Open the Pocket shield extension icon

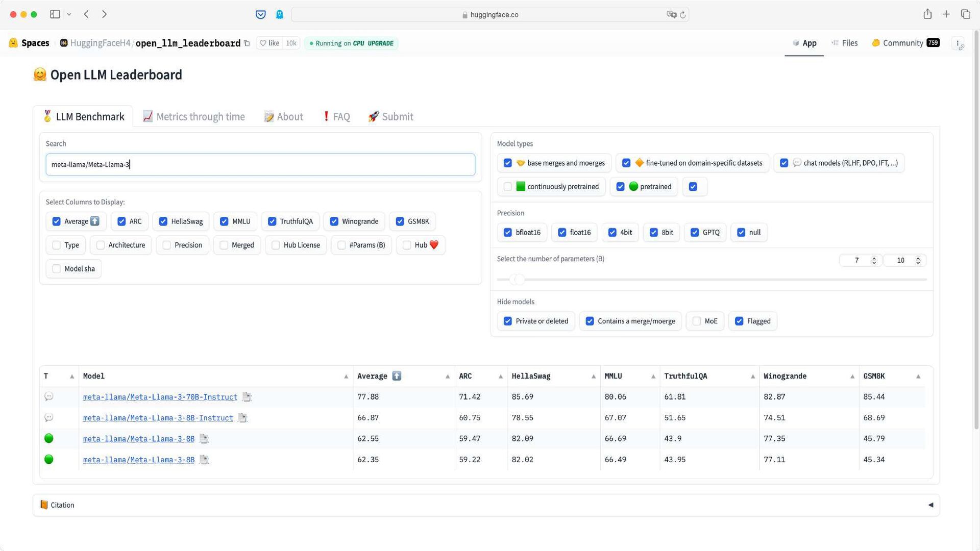point(260,14)
